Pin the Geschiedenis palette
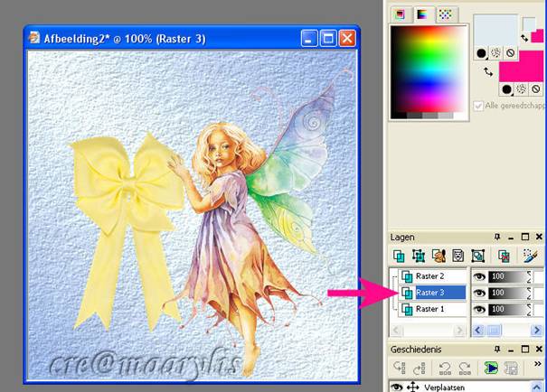The height and width of the screenshot is (392, 547). (497, 350)
